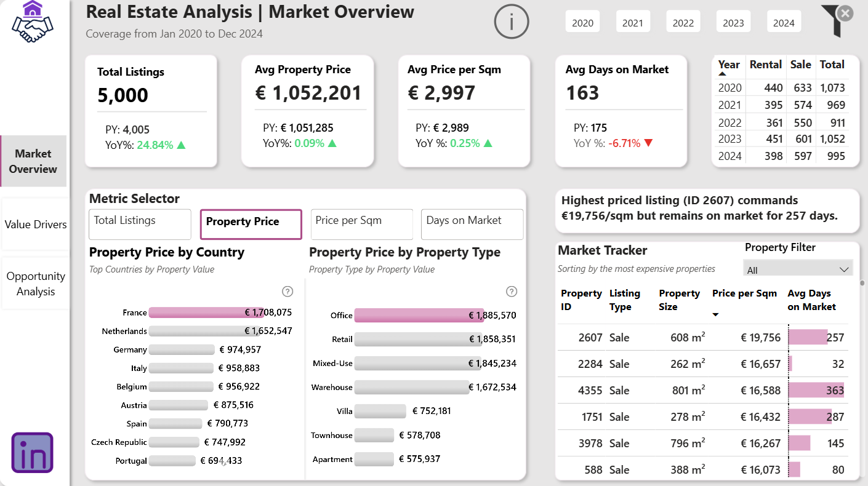Select year 2020 slicer button
Viewport: 868px width, 486px height.
583,22
